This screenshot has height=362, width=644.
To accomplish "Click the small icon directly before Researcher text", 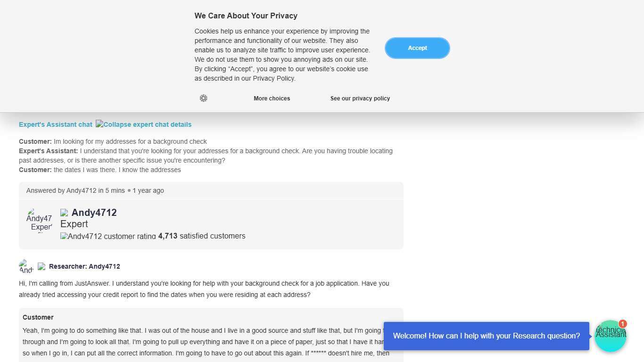I will (41, 266).
